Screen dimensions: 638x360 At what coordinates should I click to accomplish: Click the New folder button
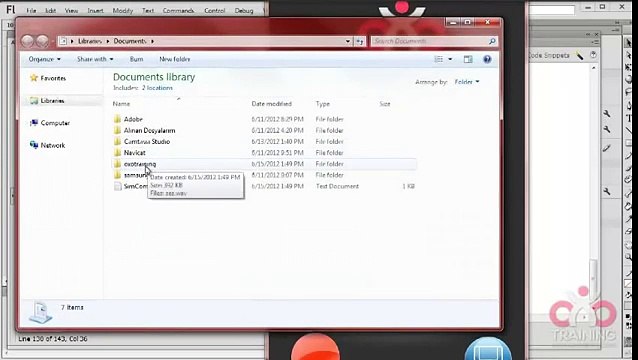coord(175,59)
